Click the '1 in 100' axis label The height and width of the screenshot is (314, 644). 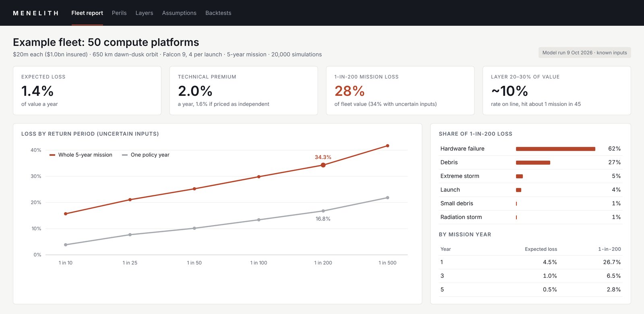point(259,263)
